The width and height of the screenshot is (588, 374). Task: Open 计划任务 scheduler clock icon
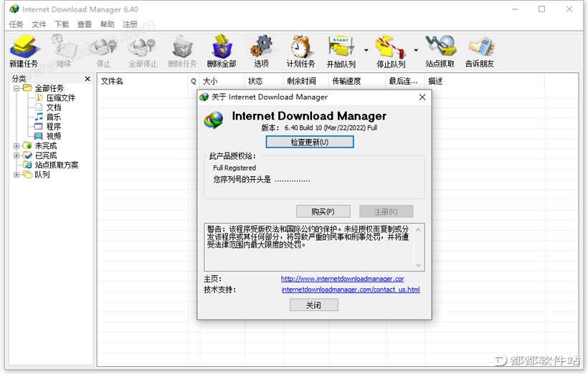tap(300, 51)
